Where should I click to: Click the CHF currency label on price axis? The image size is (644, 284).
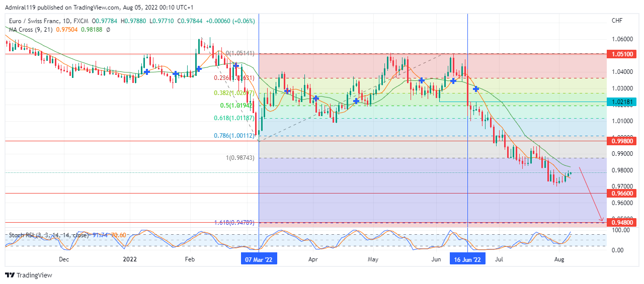pyautogui.click(x=617, y=21)
